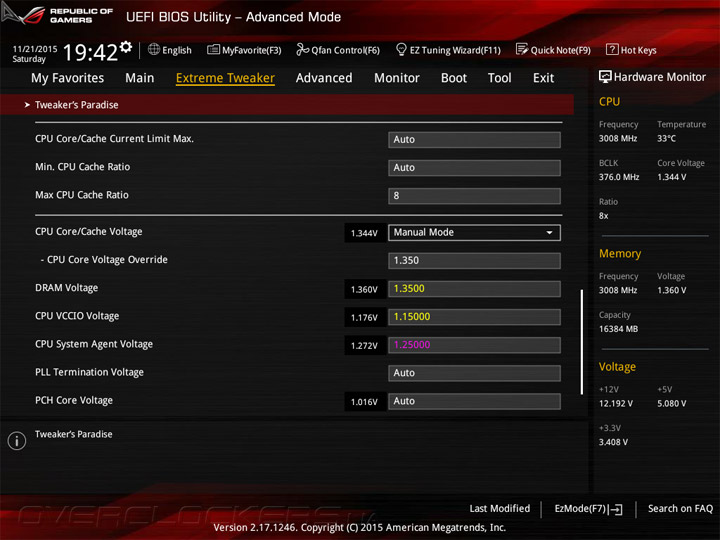Expand the Tweaker's Paradise submenu arrow
This screenshot has height=540, width=720.
[27, 105]
